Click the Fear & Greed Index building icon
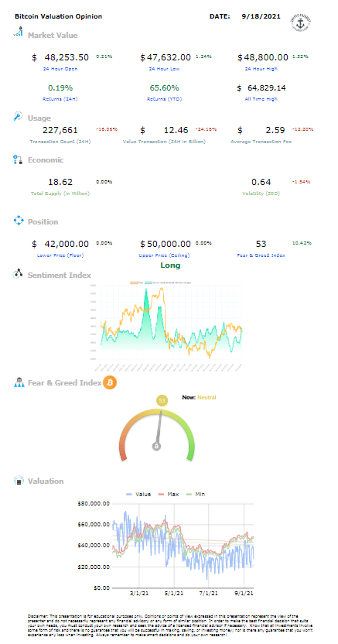This screenshot has width=338, height=644. tap(19, 383)
